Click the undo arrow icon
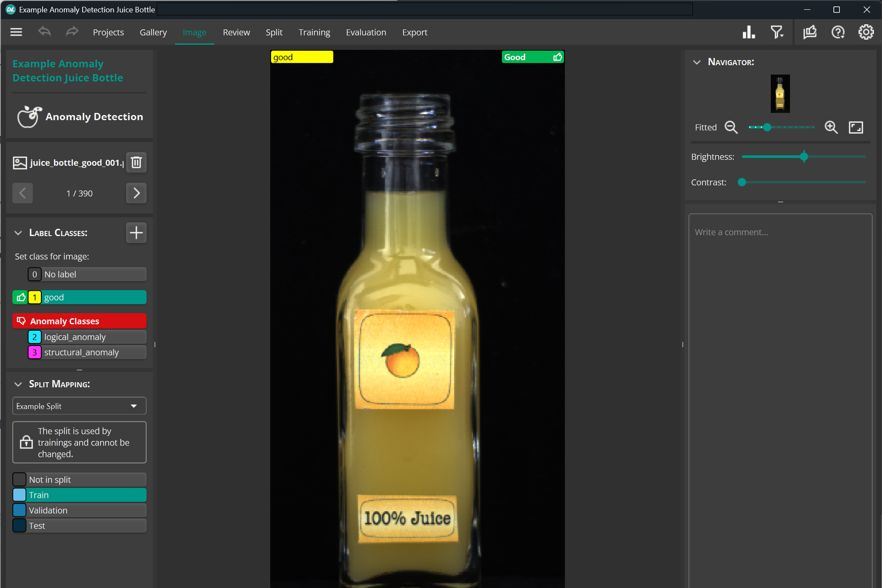Viewport: 882px width, 588px height. (45, 32)
